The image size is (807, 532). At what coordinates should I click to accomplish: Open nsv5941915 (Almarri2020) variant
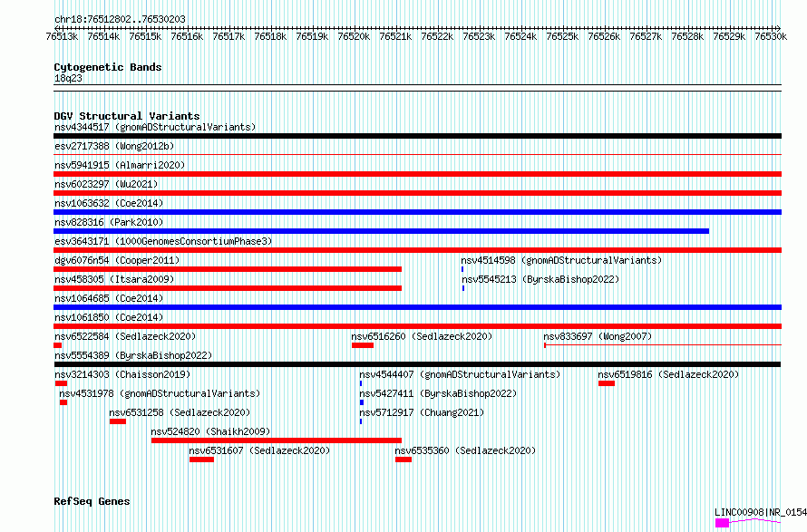tap(120, 165)
